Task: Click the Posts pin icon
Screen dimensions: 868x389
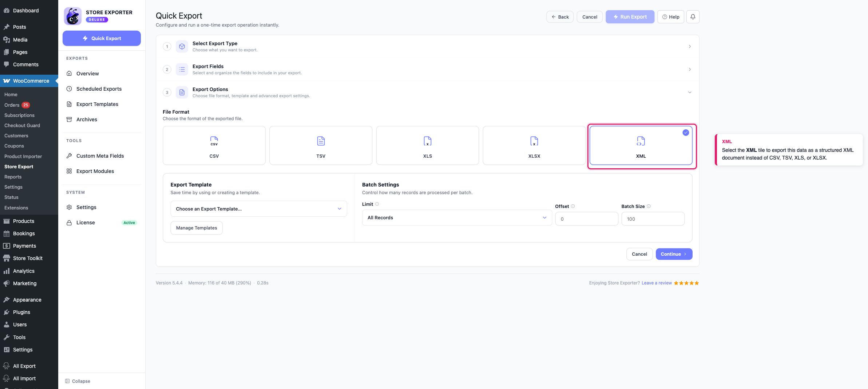Action: click(x=7, y=27)
